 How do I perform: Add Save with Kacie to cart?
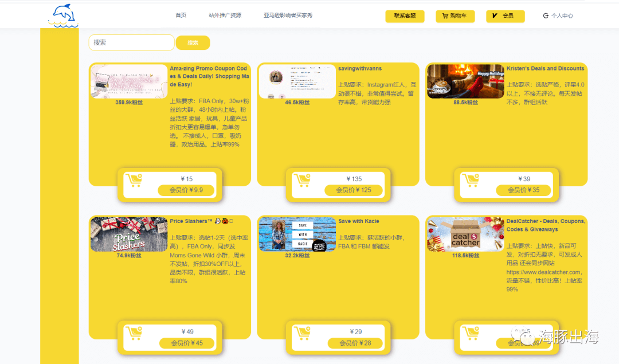click(301, 333)
